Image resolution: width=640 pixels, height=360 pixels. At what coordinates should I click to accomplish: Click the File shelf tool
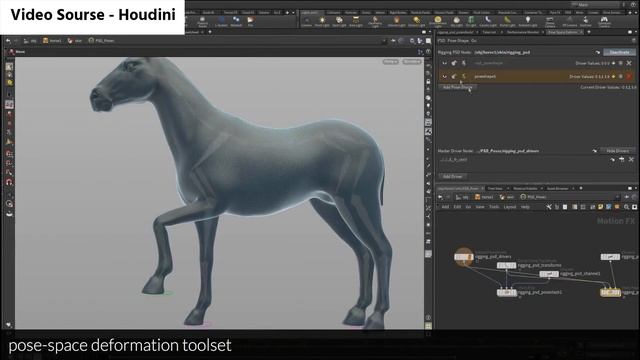pos(250,22)
